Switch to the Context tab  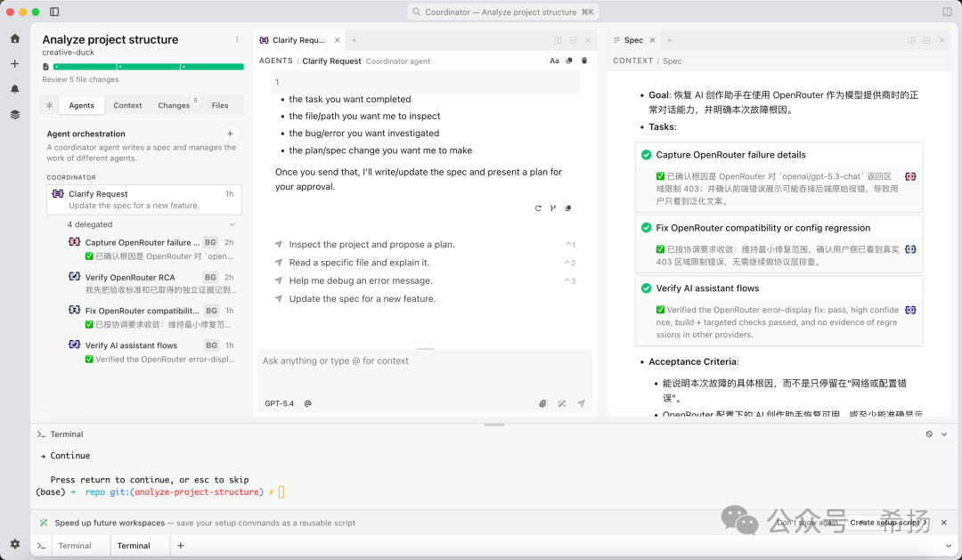pyautogui.click(x=127, y=105)
